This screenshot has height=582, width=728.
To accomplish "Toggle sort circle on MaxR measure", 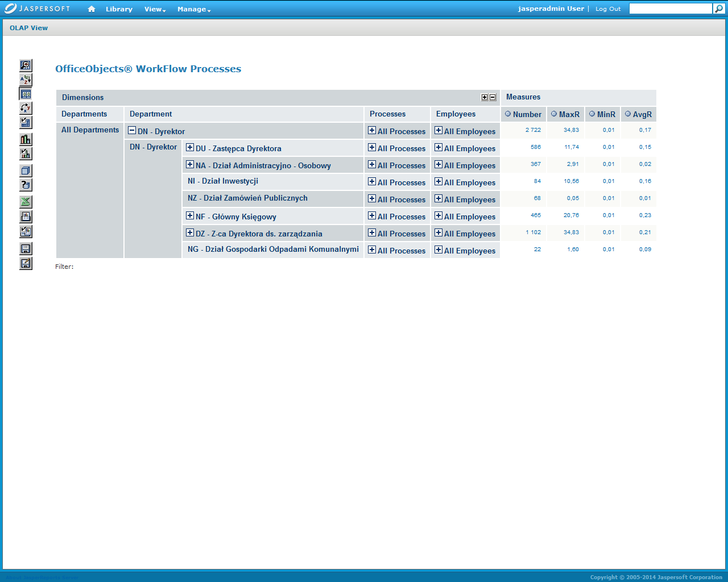I will (554, 114).
